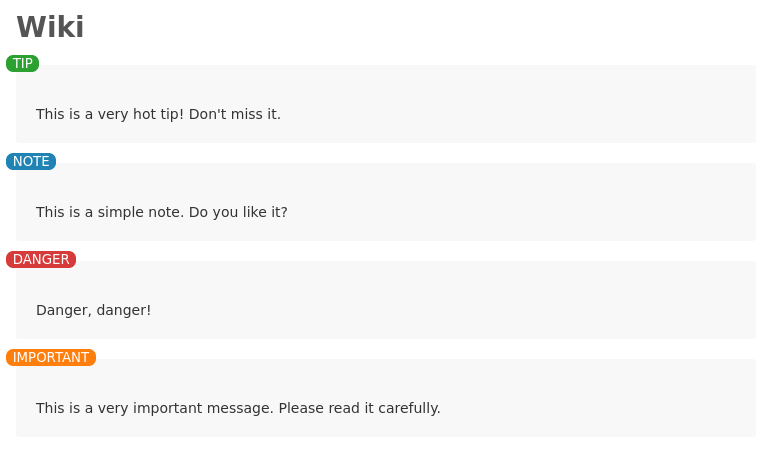Click the "This is a simple note." text
Image resolution: width=766 pixels, height=453 pixels.
[110, 213]
